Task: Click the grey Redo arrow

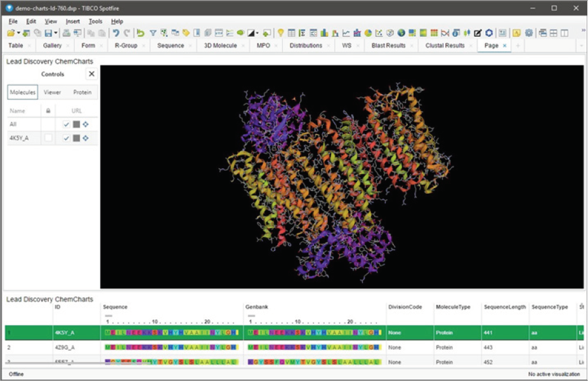Action: click(x=127, y=33)
